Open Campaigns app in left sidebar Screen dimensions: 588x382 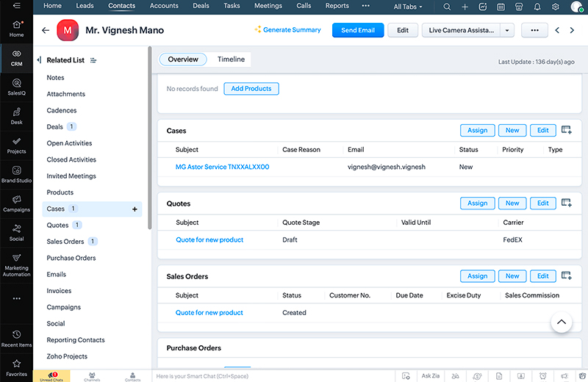[x=16, y=203]
